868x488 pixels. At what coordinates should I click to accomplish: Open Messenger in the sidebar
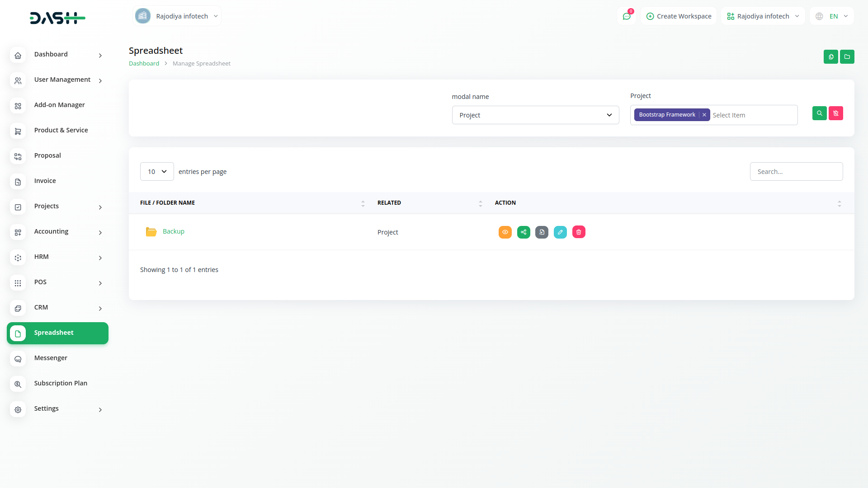click(51, 358)
